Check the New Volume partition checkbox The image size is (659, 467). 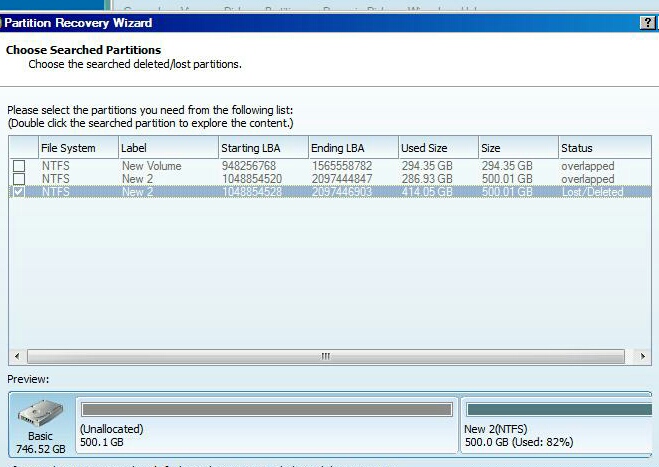click(19, 166)
